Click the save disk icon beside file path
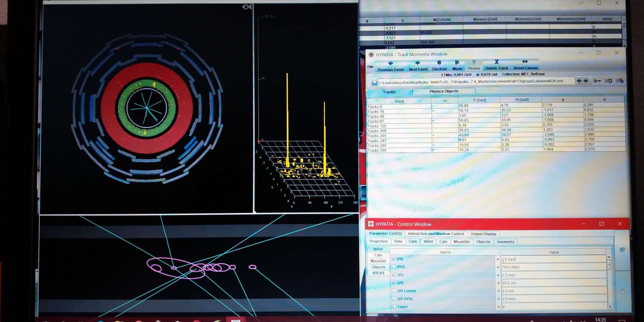This screenshot has height=322, width=644. [x=374, y=83]
